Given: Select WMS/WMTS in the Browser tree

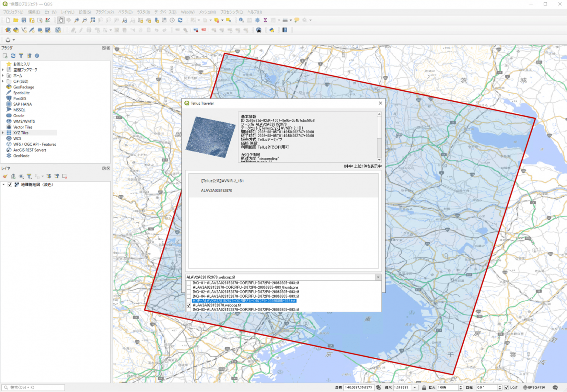Looking at the screenshot, I should [x=24, y=121].
